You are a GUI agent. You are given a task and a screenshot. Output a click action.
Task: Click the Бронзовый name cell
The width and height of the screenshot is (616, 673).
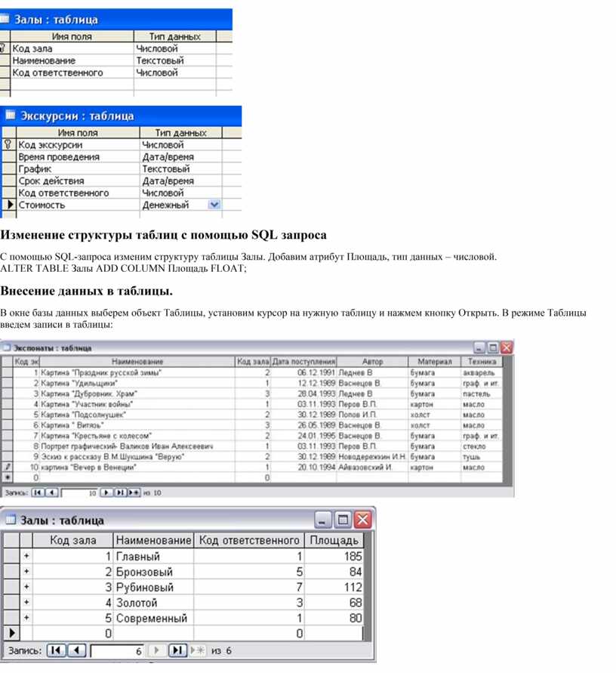click(x=153, y=571)
